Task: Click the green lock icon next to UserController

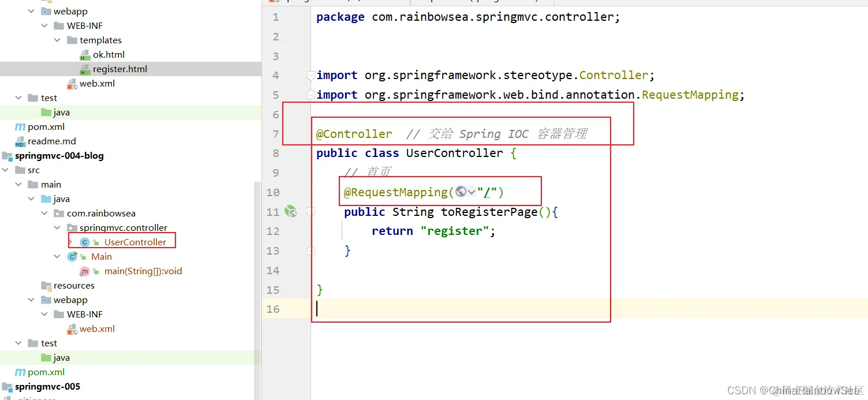Action: (96, 243)
